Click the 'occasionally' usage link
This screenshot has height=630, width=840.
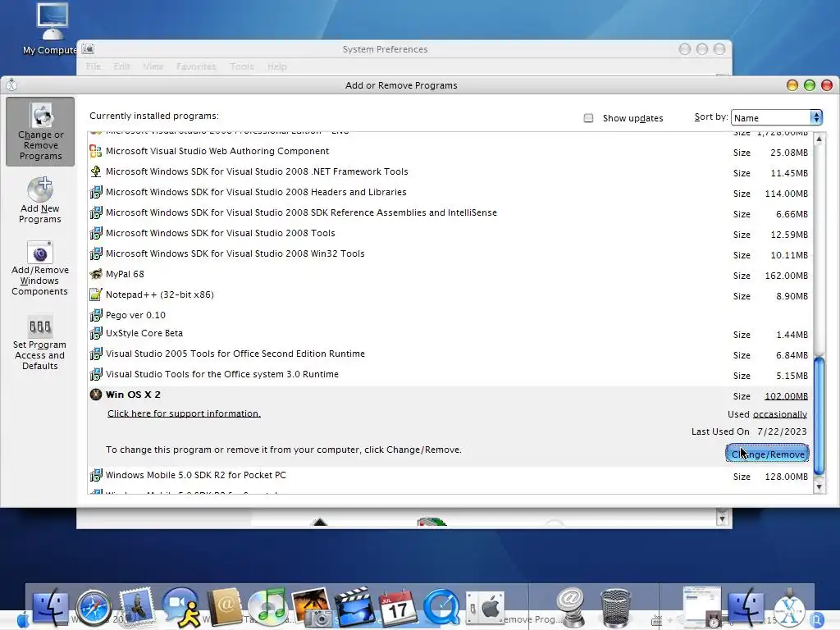tap(780, 414)
